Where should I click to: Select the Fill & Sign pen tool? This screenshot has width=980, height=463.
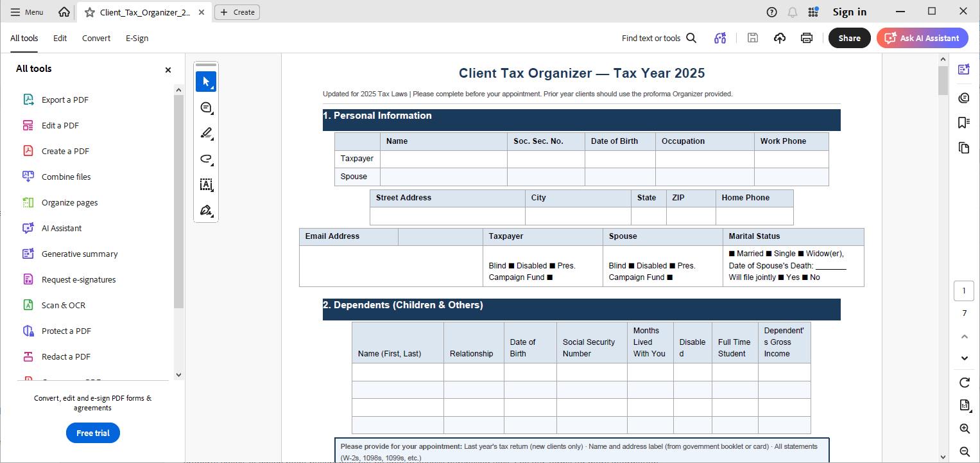(x=206, y=210)
